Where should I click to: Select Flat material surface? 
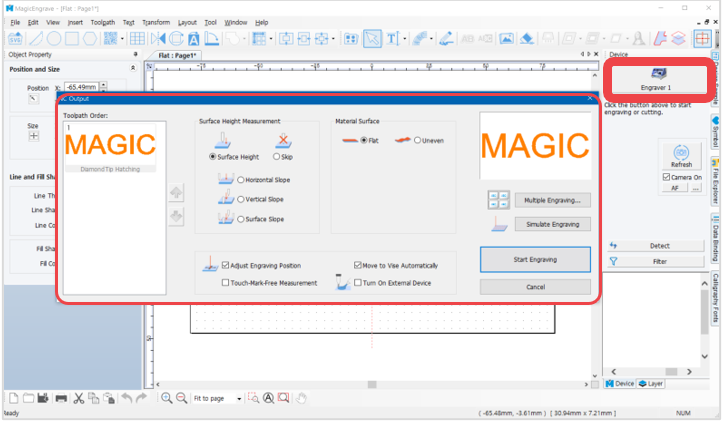(364, 140)
